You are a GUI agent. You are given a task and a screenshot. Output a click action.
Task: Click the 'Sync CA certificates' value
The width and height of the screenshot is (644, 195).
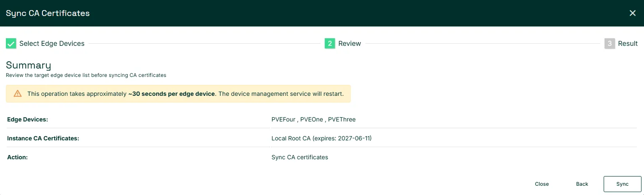coord(300,157)
